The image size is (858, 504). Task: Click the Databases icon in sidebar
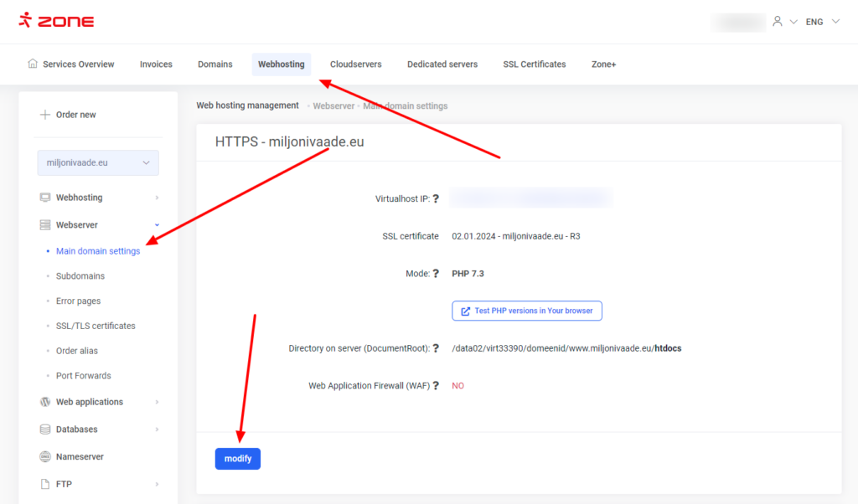click(x=45, y=429)
